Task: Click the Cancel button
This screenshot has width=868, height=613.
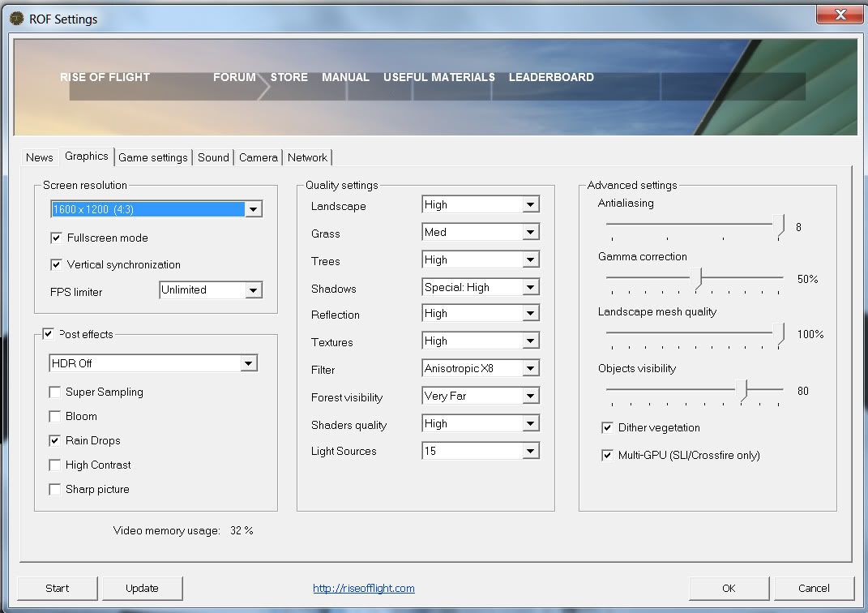Action: coord(814,588)
